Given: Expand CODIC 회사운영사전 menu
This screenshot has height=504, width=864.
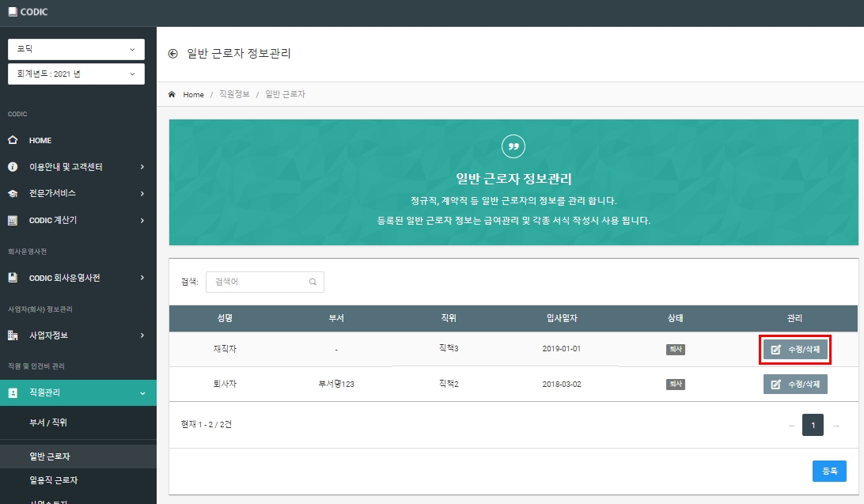Looking at the screenshot, I should [x=78, y=278].
